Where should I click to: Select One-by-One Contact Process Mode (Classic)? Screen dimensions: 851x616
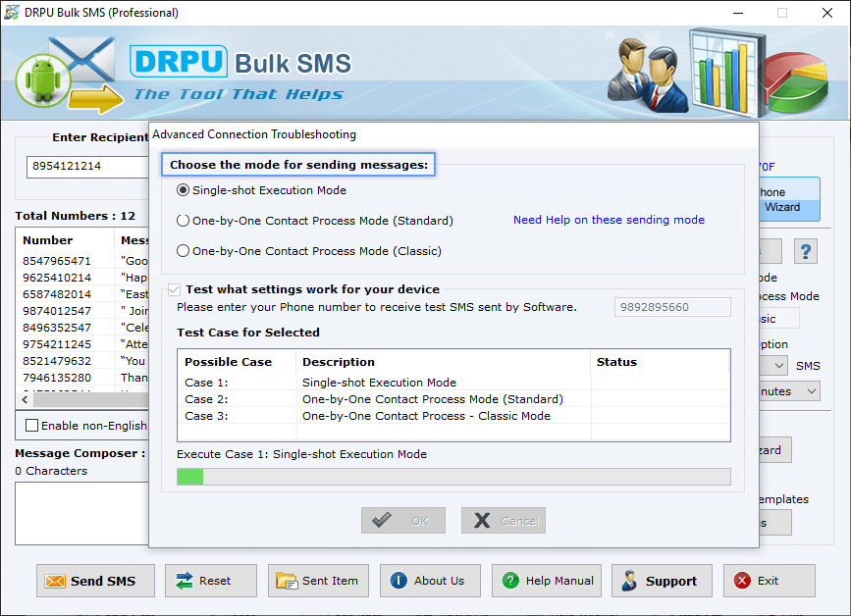(x=184, y=251)
